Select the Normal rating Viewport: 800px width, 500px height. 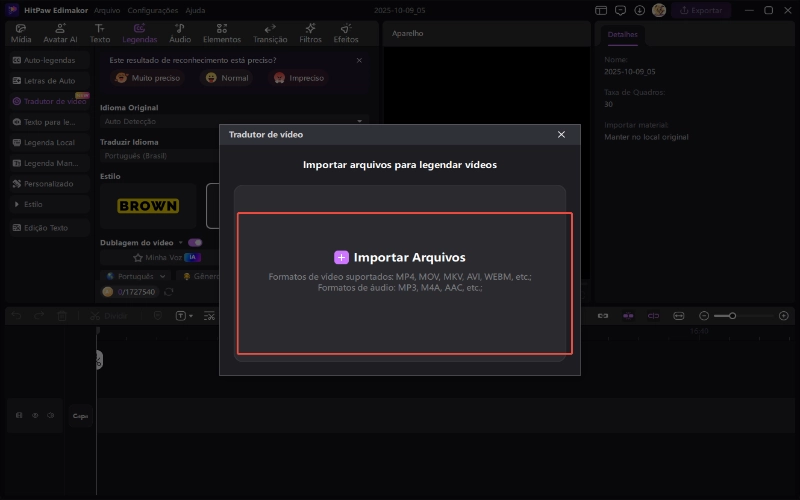227,78
